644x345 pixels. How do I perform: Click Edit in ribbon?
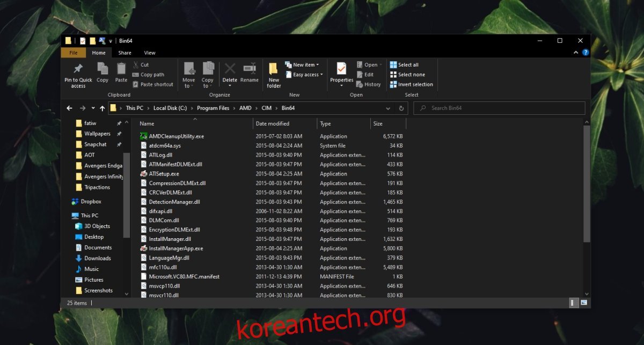tap(365, 75)
